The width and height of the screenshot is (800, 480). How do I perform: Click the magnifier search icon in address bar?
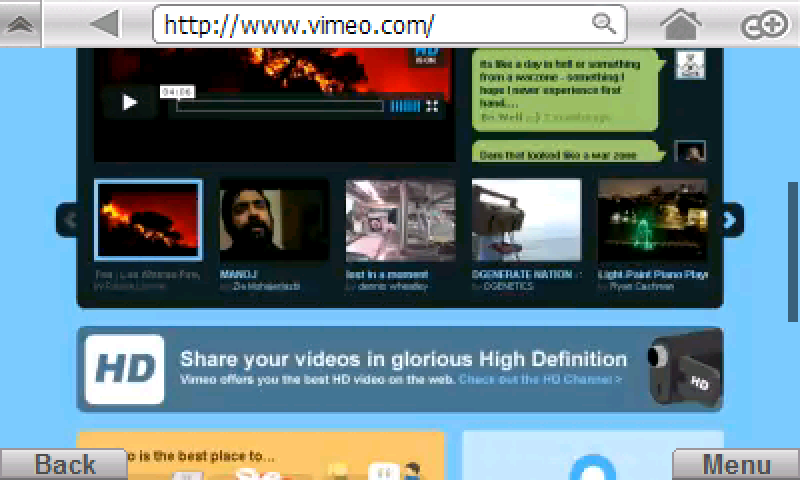pos(604,23)
